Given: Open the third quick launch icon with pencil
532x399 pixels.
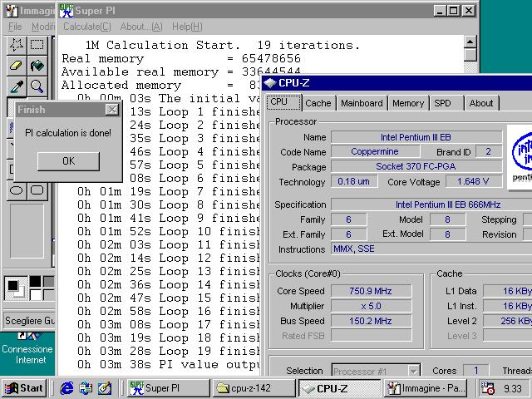Looking at the screenshot, I should click(x=105, y=388).
